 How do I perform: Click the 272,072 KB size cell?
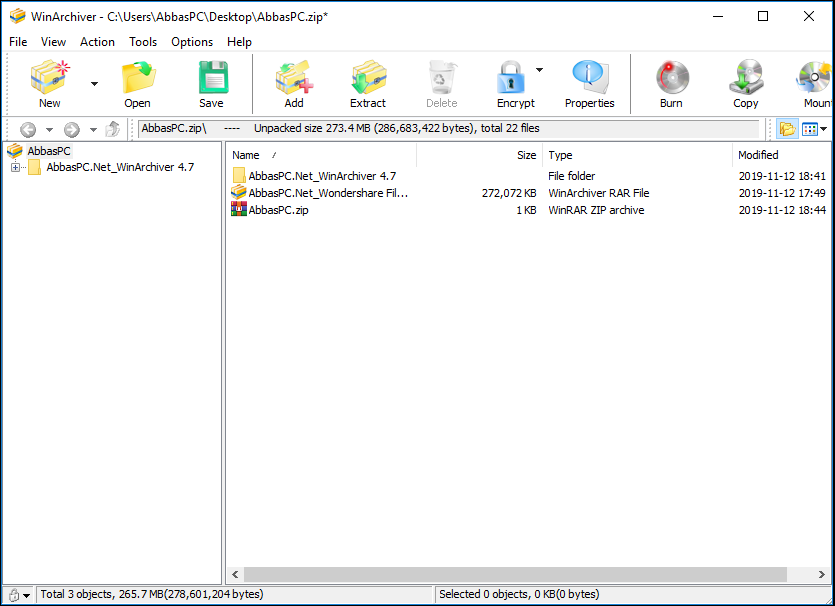(509, 193)
